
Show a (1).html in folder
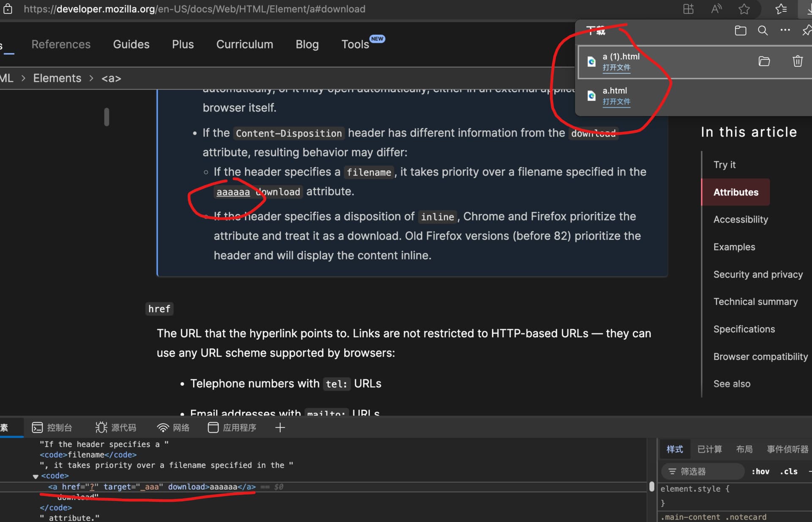click(764, 61)
